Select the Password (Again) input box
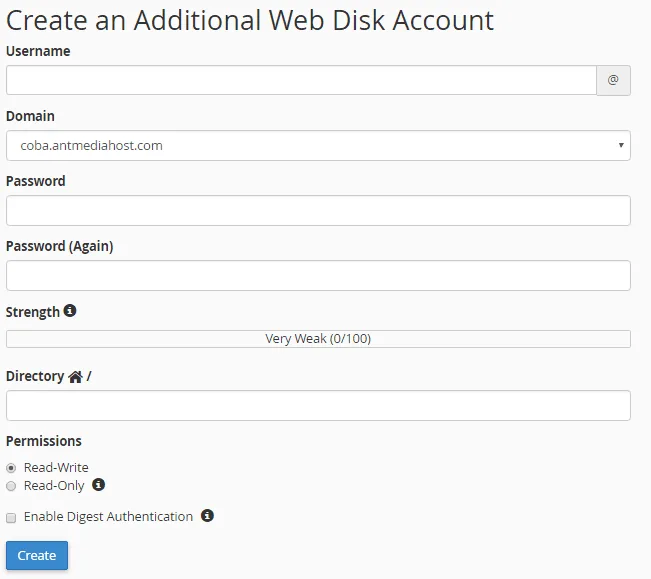 (x=318, y=276)
